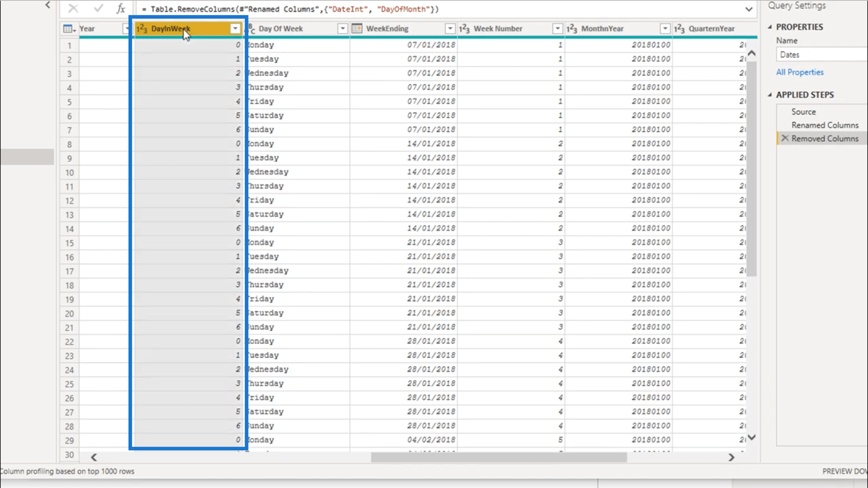Select the Source applied step
Image resolution: width=868 pixels, height=488 pixels.
click(x=803, y=111)
